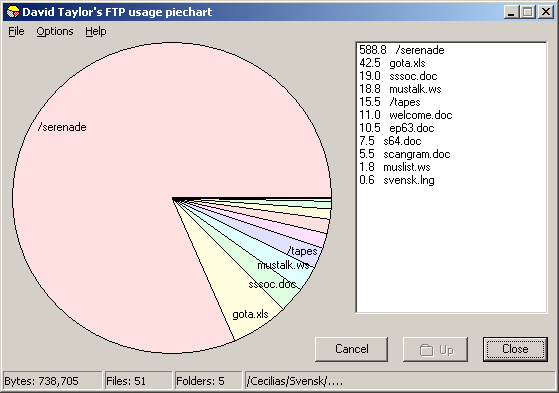Open the Help menu
Image resolution: width=559 pixels, height=393 pixels.
96,31
